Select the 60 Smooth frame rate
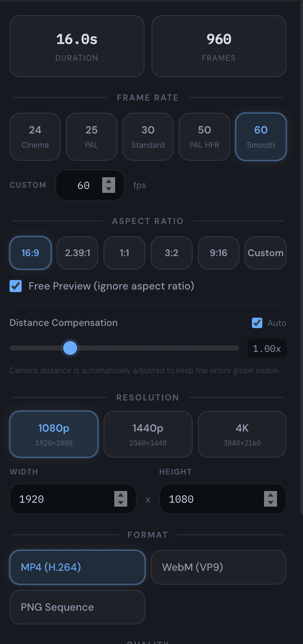This screenshot has height=644, width=303. pos(261,137)
